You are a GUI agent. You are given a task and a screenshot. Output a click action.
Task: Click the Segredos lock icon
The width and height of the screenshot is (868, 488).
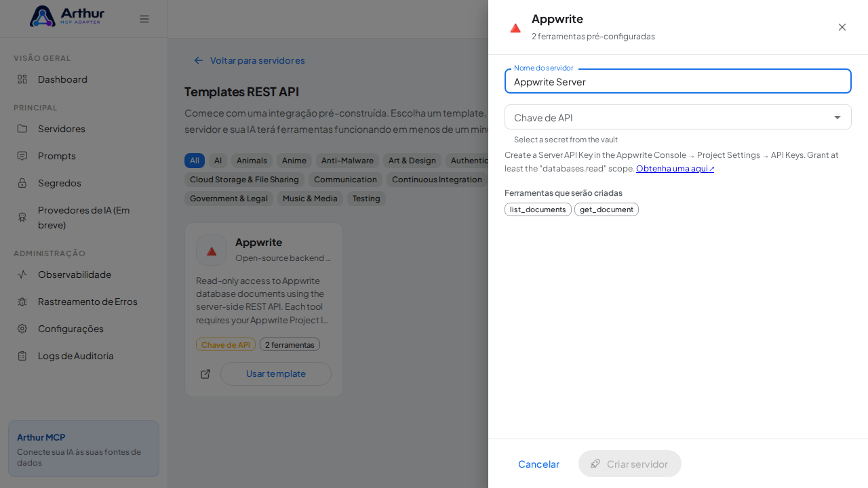(x=22, y=183)
